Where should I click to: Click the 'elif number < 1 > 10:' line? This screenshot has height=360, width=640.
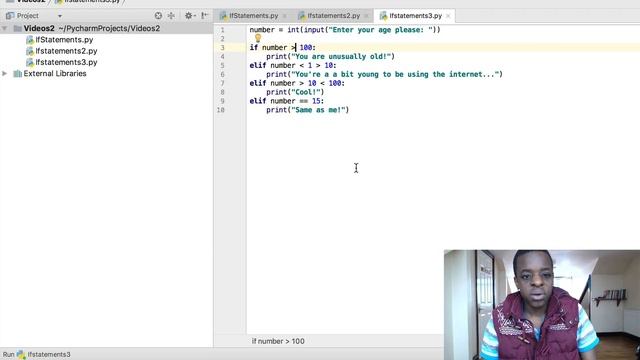[293, 65]
